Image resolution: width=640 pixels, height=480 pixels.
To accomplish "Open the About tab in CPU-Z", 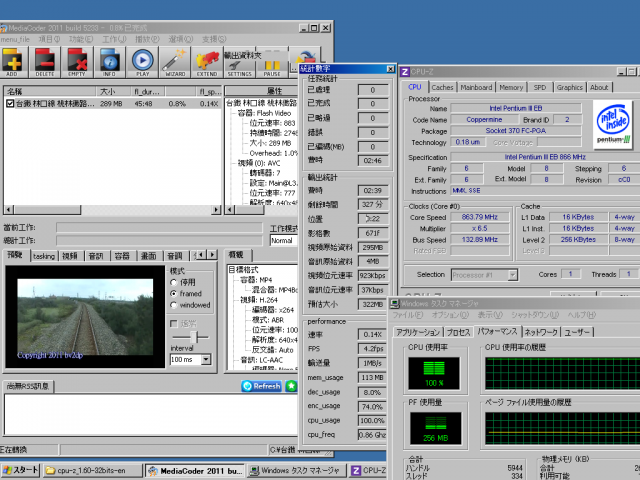I will [599, 87].
